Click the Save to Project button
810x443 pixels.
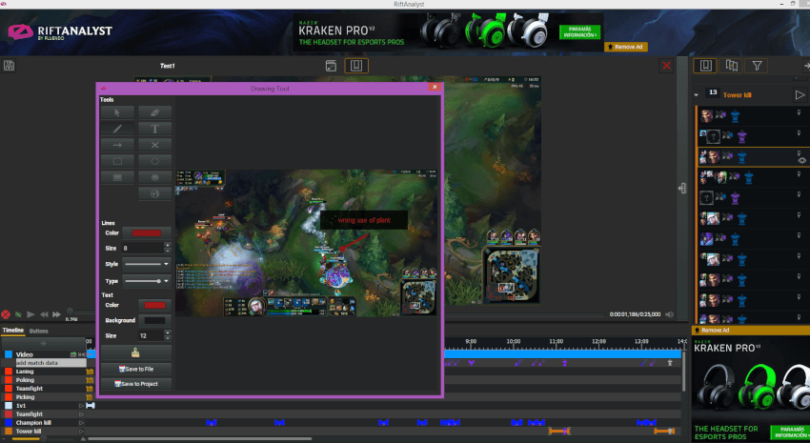(136, 384)
